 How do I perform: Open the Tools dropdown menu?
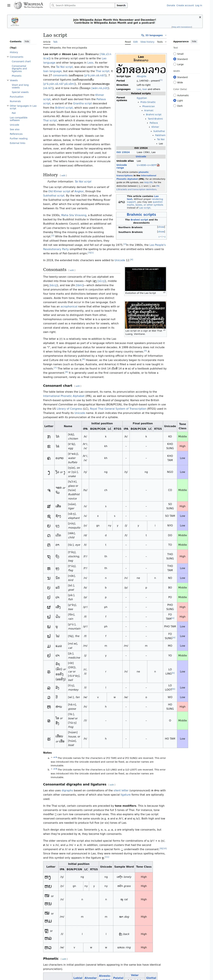point(162,42)
